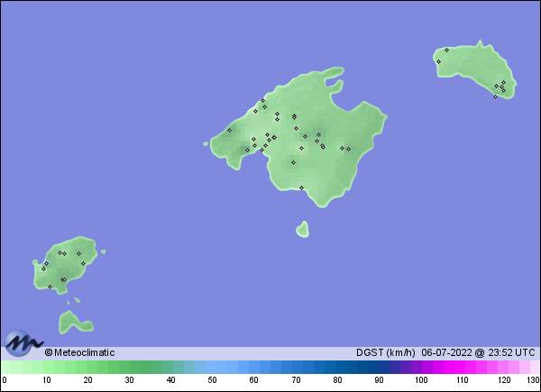The width and height of the screenshot is (541, 392).
Task: Click the 100 value on the wind scale
Action: click(421, 380)
